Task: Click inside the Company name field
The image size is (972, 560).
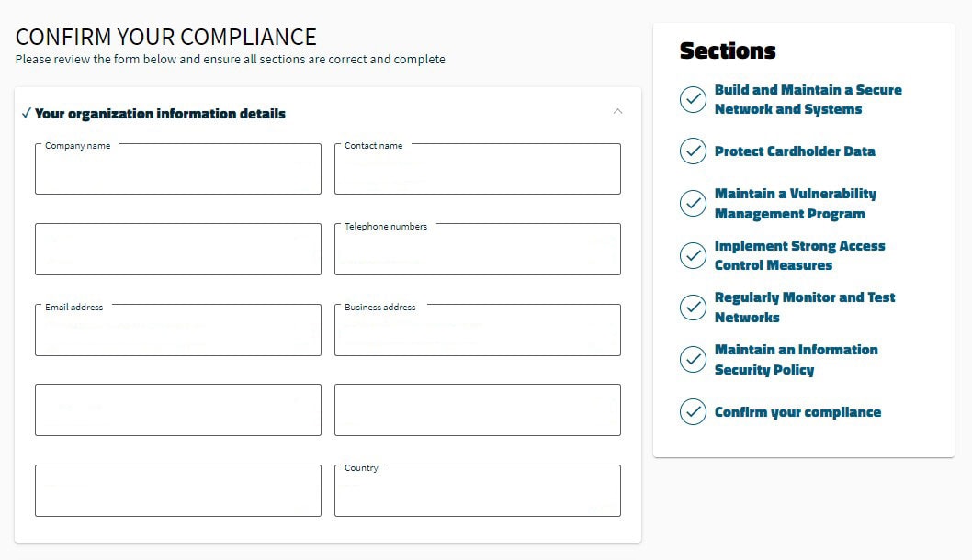Action: (177, 169)
